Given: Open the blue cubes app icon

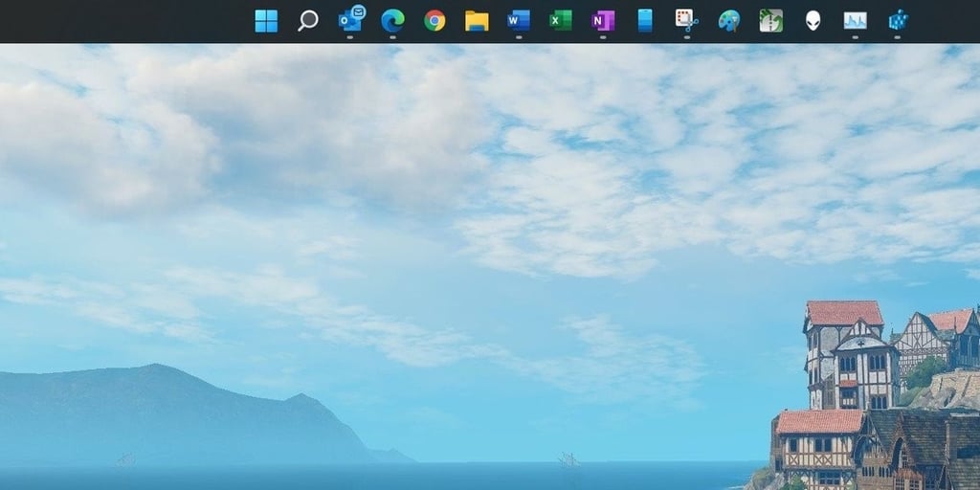Looking at the screenshot, I should [x=898, y=21].
